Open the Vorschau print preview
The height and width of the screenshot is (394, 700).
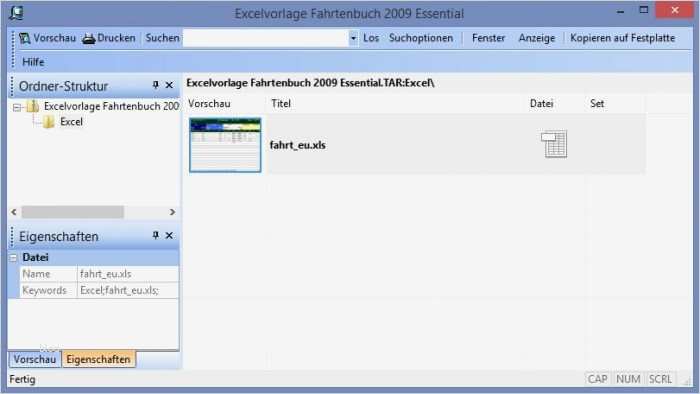point(48,38)
